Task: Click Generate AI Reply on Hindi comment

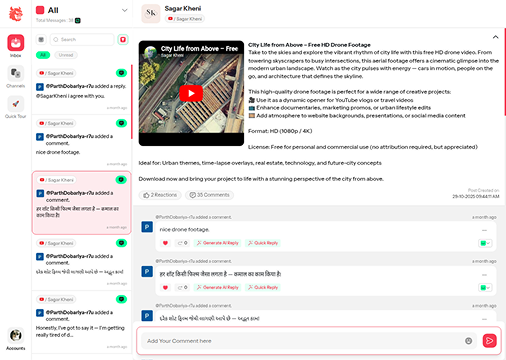Action: [218, 287]
